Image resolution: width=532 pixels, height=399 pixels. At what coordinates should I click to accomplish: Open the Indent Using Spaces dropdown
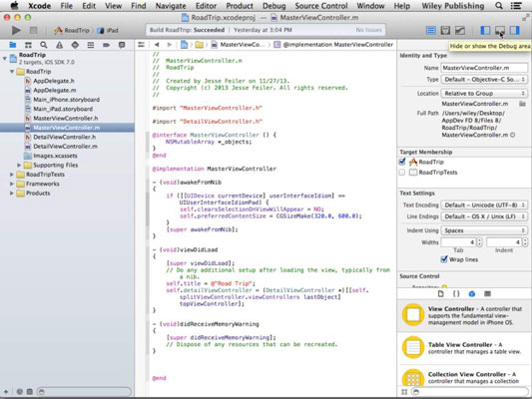click(x=484, y=230)
